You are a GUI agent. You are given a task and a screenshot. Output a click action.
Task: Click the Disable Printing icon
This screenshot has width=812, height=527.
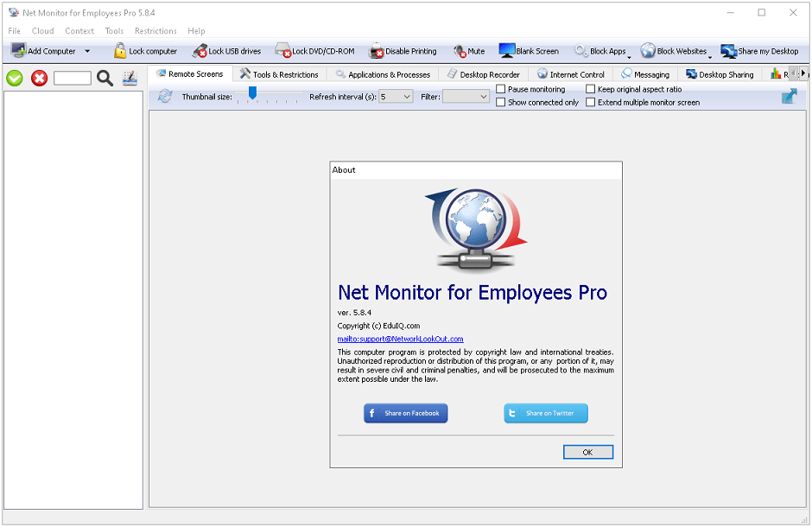click(x=377, y=51)
